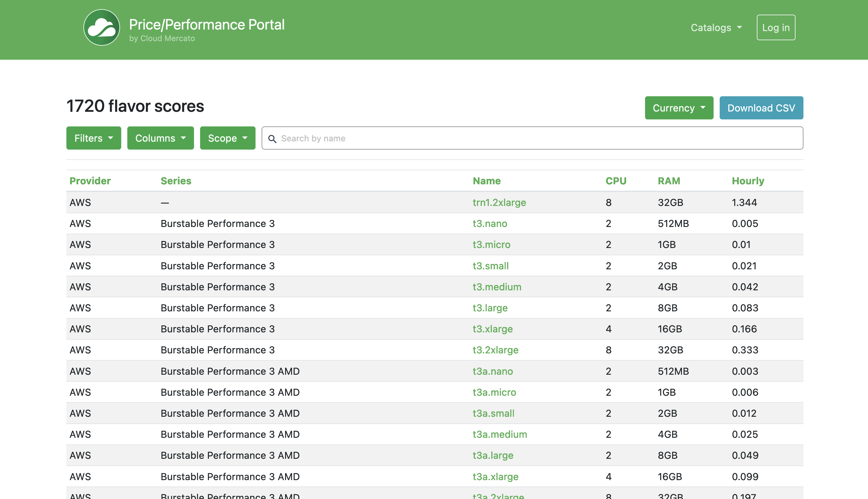Focus the Search by name field
Viewport: 868px width, 499px height.
532,138
